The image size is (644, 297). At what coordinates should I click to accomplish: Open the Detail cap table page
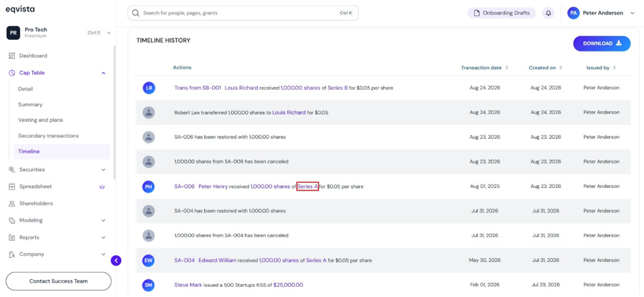(25, 89)
